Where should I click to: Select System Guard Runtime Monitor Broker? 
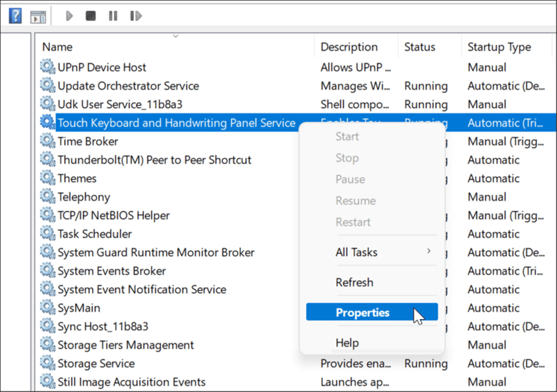[x=156, y=252]
